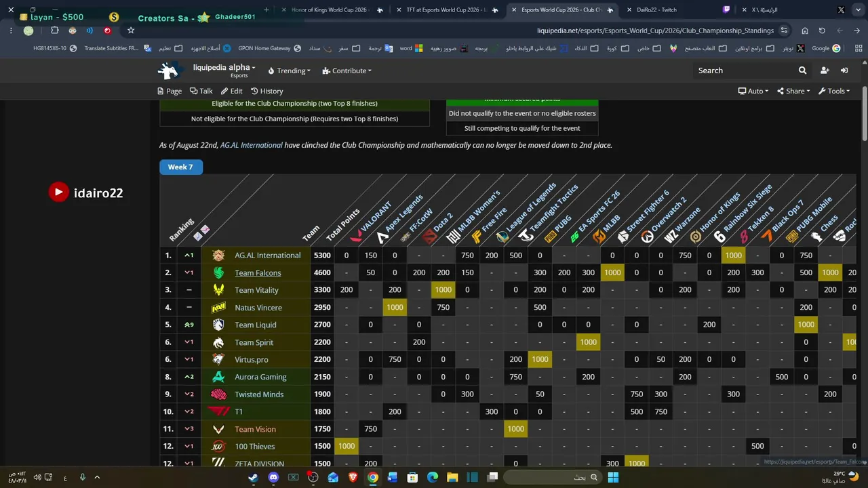Open the Natus Vincere link
Image resolution: width=868 pixels, height=488 pixels.
(258, 308)
